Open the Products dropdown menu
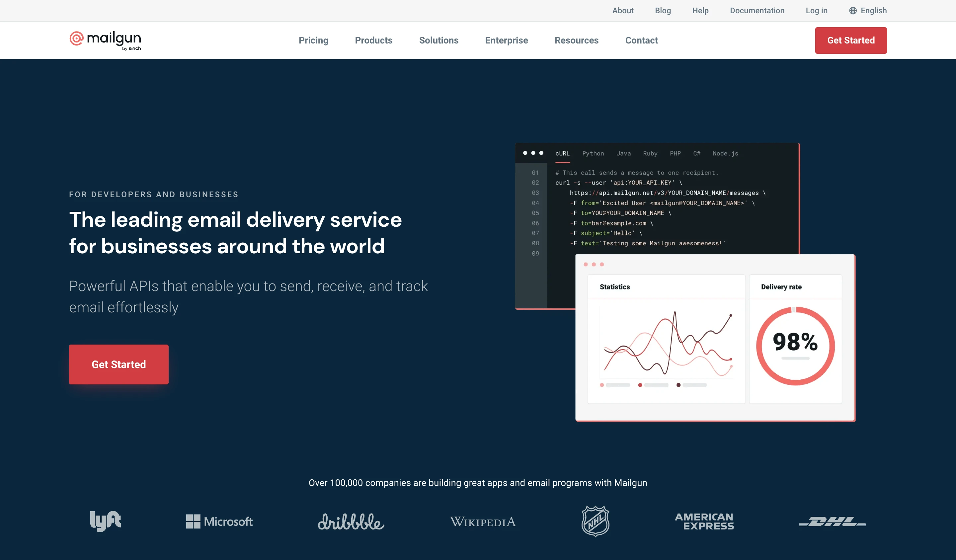The height and width of the screenshot is (560, 956). pos(373,40)
